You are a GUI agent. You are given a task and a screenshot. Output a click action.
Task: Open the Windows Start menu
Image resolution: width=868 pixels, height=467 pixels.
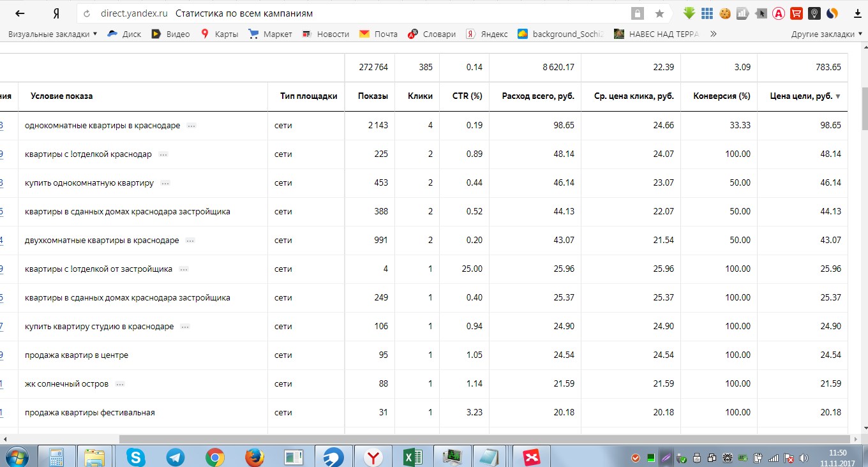pyautogui.click(x=17, y=457)
